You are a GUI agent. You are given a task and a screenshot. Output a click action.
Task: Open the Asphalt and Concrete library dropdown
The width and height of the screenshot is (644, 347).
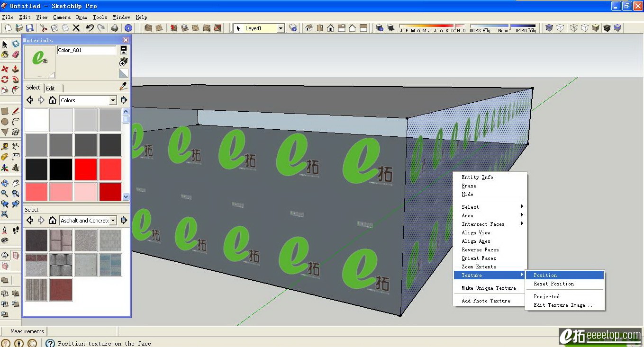click(113, 221)
